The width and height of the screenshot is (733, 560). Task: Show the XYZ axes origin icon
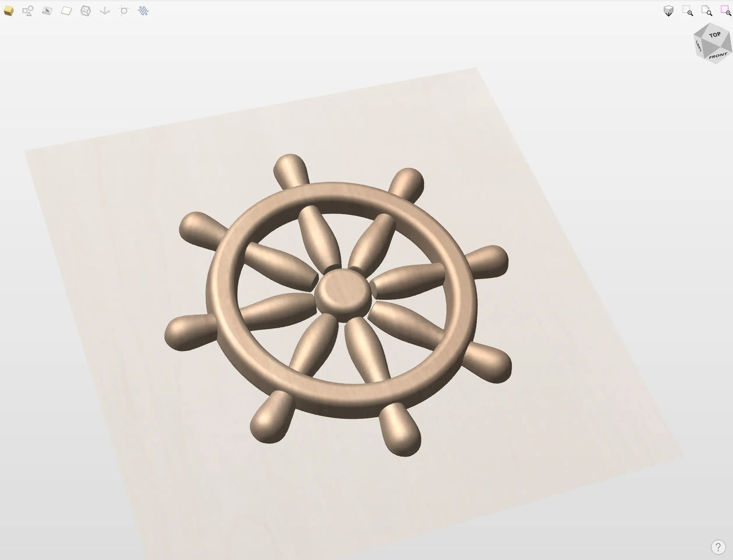105,11
